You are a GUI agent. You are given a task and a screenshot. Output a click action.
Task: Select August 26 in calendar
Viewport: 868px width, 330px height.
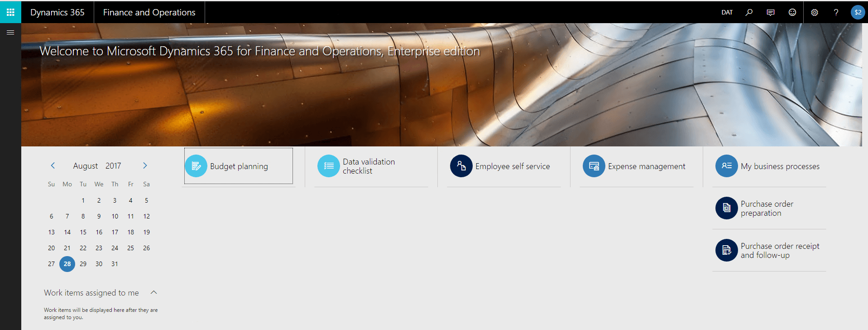click(146, 248)
